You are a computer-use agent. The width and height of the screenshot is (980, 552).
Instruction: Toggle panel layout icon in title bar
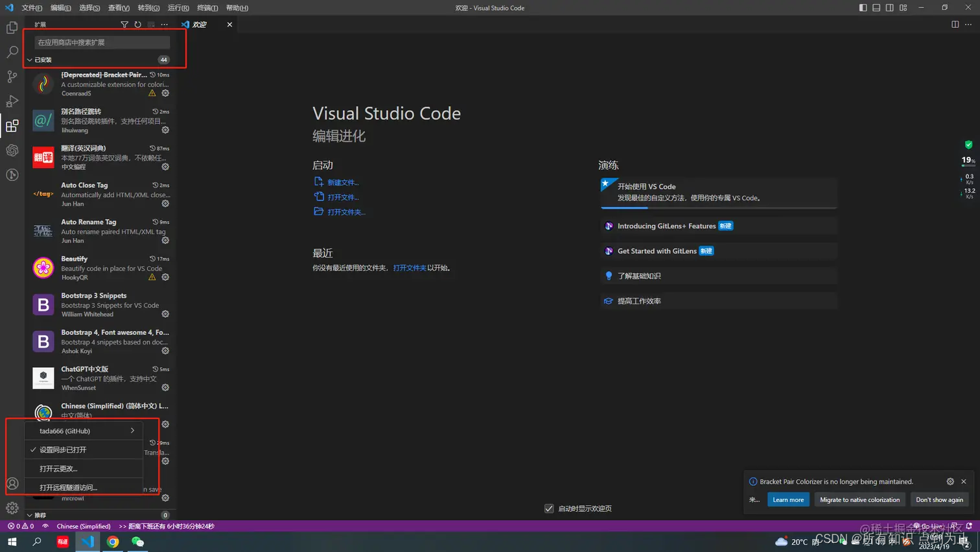[x=876, y=8]
